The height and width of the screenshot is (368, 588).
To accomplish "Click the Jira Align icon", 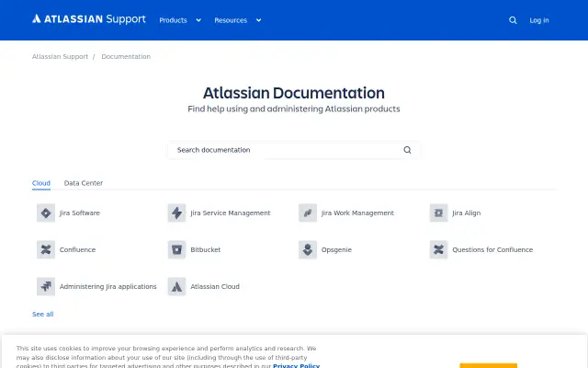I will pos(439,213).
